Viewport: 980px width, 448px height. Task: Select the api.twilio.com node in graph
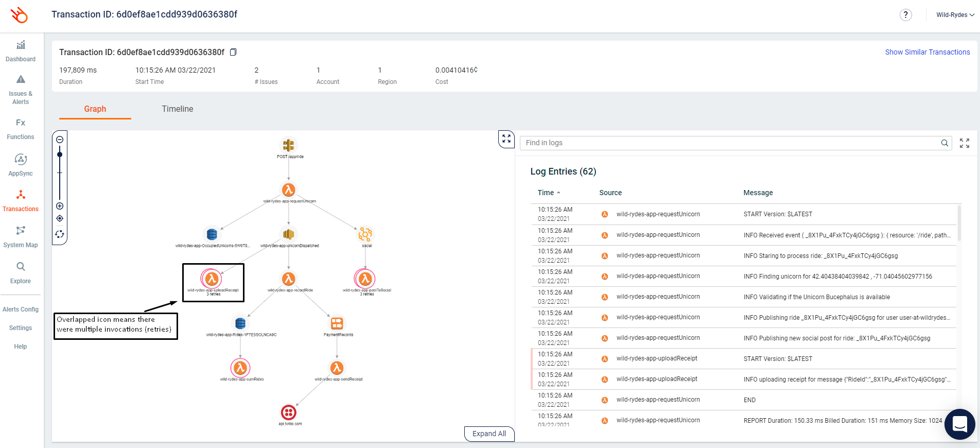point(289,412)
